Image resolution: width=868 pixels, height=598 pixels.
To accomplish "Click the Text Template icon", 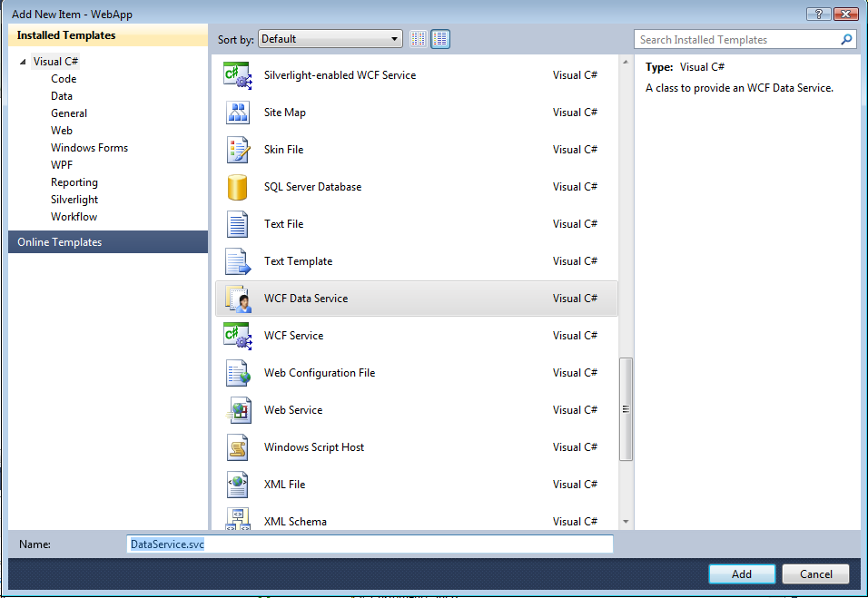I will 238,261.
